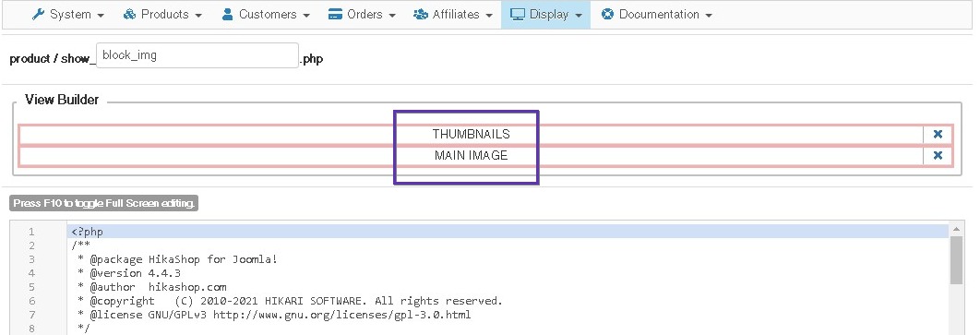The width and height of the screenshot is (980, 335).
Task: Expand the Display dropdown caret
Action: pos(580,16)
